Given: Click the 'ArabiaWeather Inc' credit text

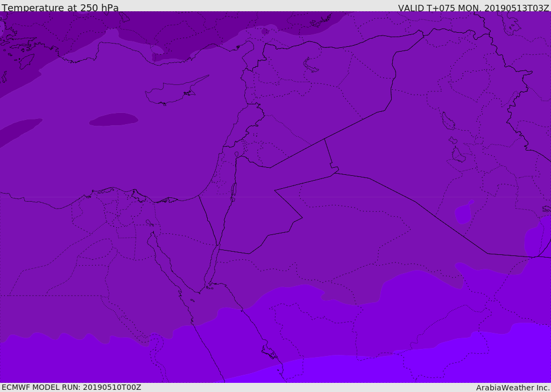Looking at the screenshot, I should [513, 388].
